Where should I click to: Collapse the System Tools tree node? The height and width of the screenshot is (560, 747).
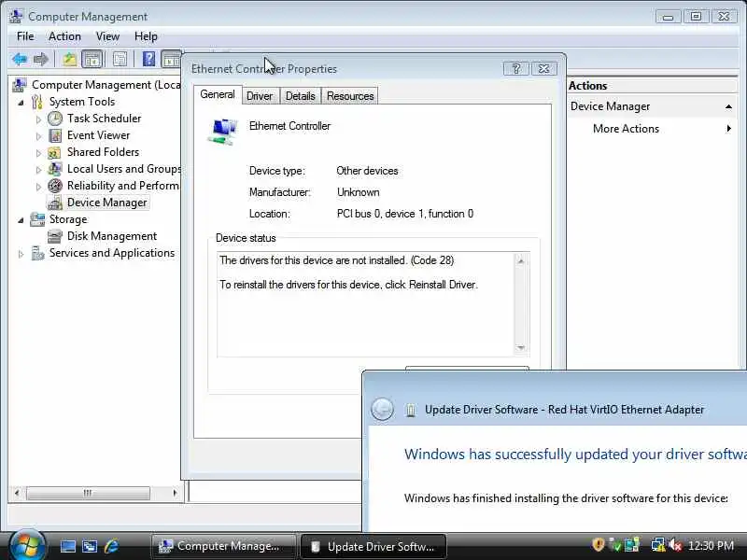click(x=21, y=103)
